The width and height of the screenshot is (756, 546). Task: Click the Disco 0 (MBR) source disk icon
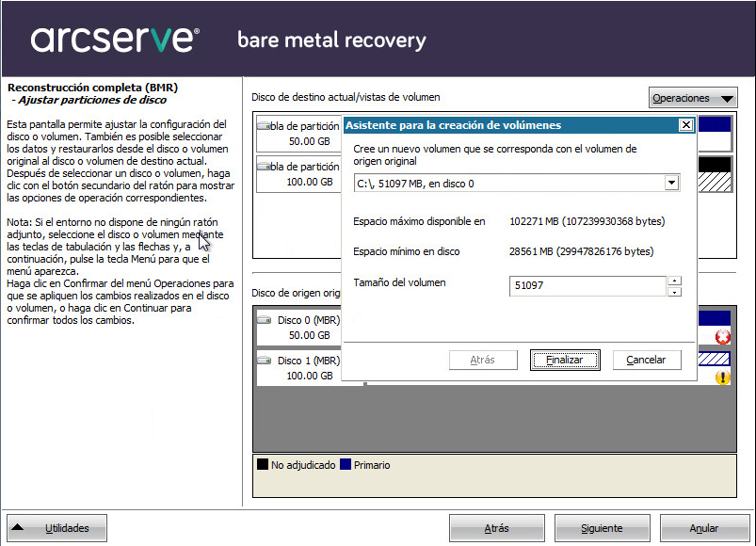[265, 321]
